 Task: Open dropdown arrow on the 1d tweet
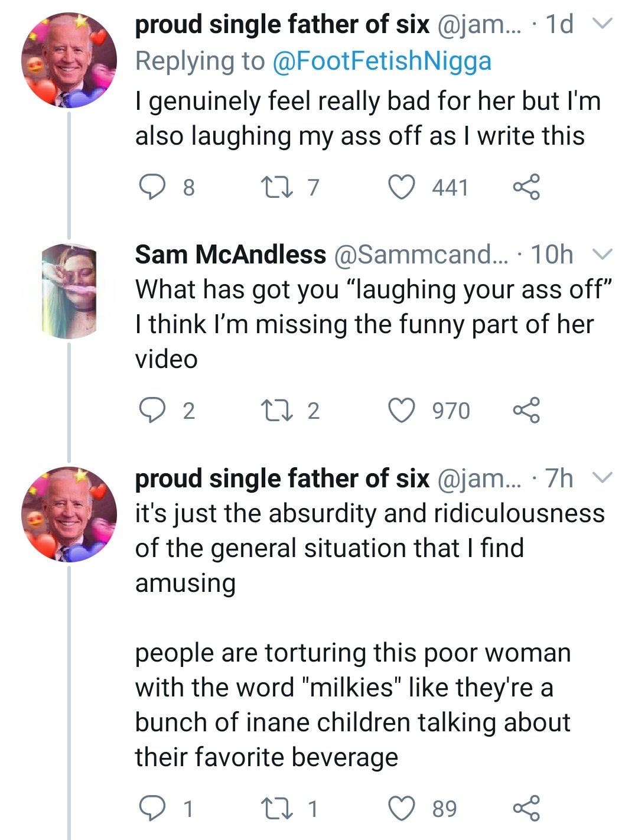602,24
